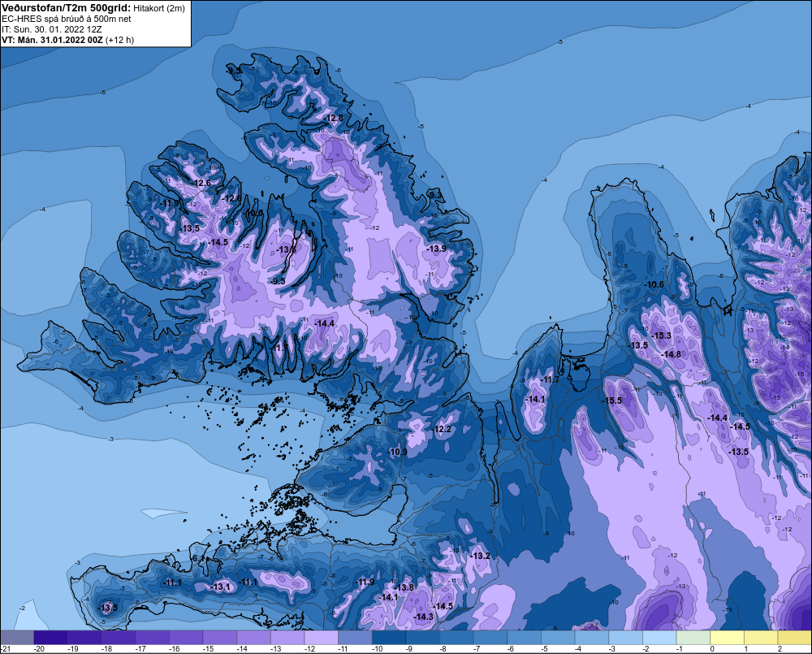Viewport: 812px width, 654px height.
Task: Click the -14.3 temperature value
Action: point(424,617)
